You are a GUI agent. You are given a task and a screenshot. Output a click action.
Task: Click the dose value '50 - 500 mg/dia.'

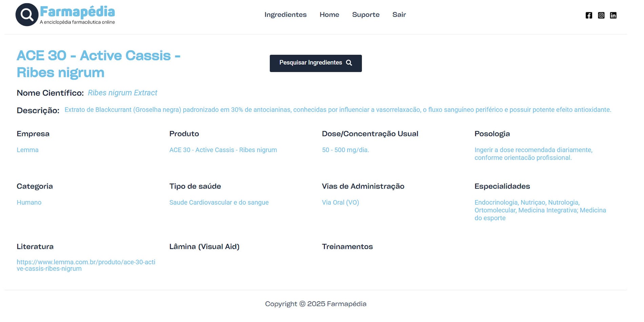coord(345,150)
